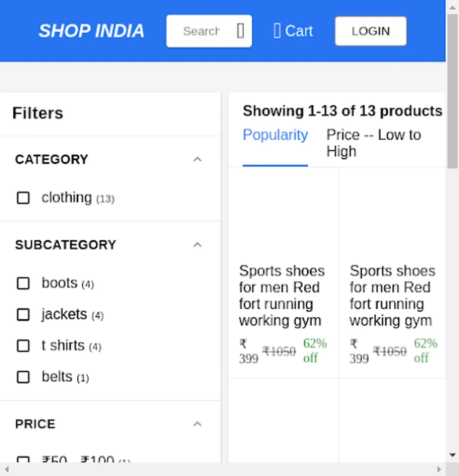This screenshot has width=459, height=476.
Task: Enable the belts filter
Action: tap(23, 377)
